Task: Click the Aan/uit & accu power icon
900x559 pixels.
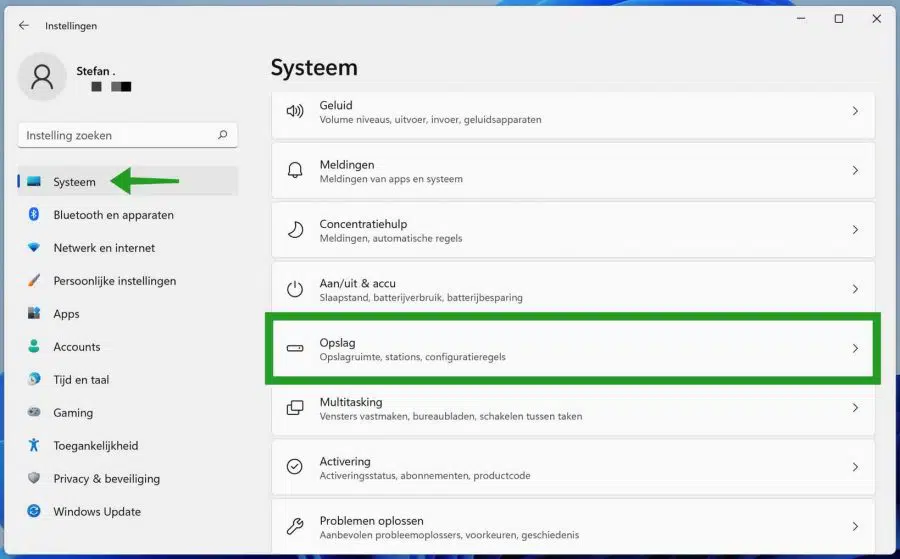Action: coord(295,289)
